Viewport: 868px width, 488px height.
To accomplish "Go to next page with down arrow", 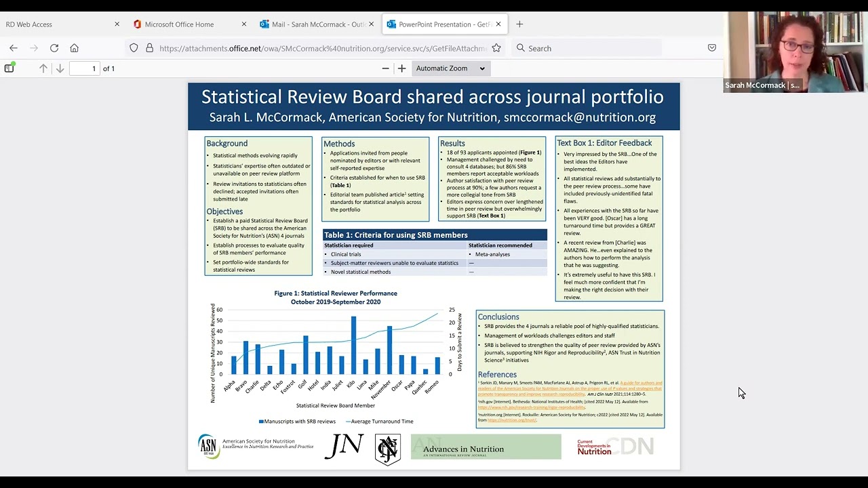I will 60,68.
